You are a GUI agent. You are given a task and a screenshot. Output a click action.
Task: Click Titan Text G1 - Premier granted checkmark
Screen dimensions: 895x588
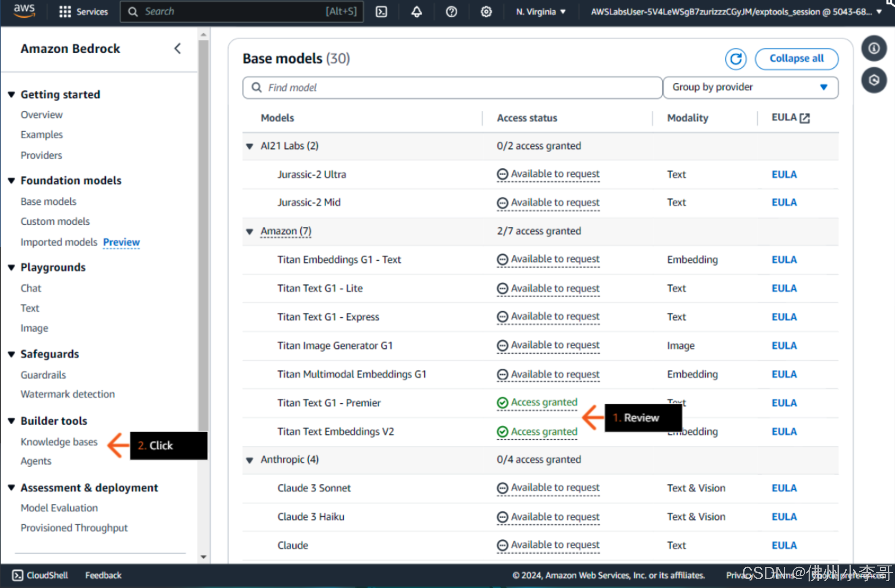coord(502,403)
